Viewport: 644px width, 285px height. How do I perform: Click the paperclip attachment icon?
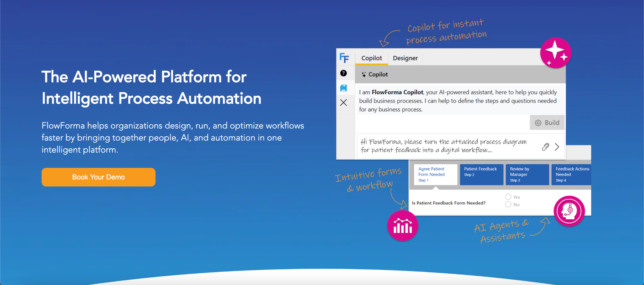point(546,147)
